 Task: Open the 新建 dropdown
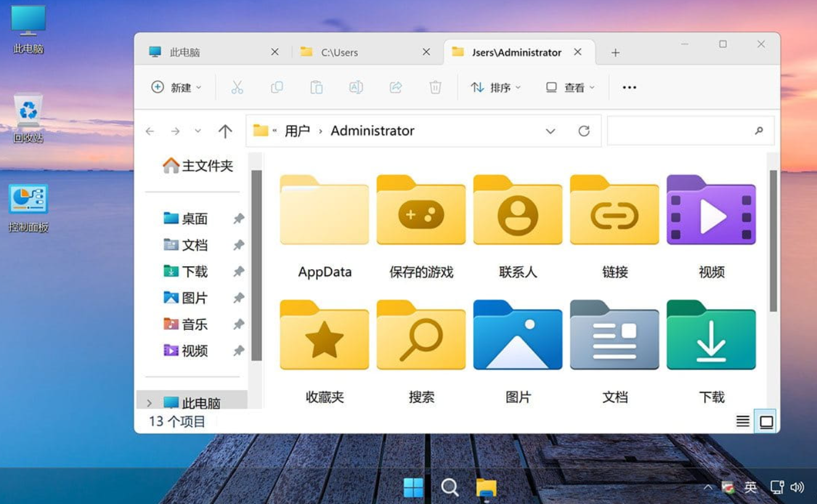(176, 87)
